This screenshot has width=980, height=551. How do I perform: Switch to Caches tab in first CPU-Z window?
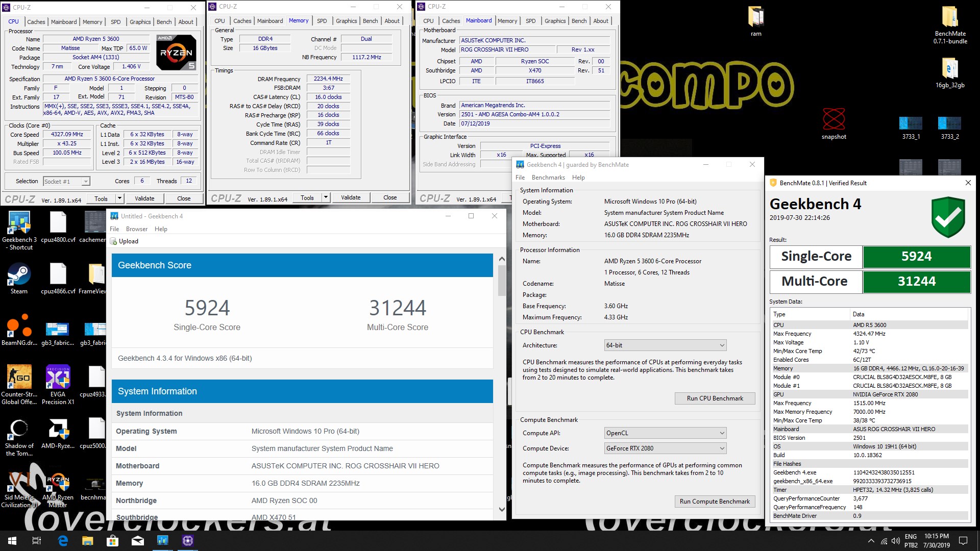point(36,22)
